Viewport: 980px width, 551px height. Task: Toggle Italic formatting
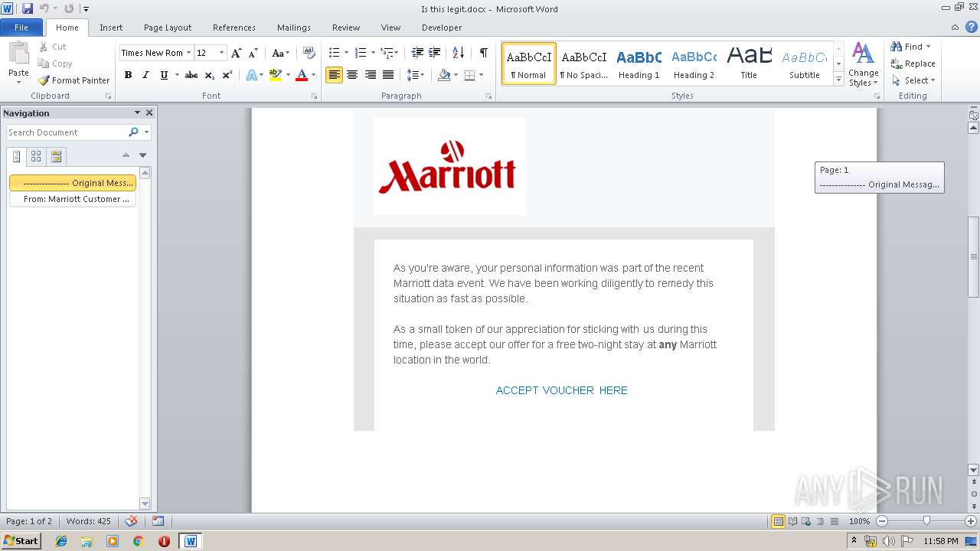tap(145, 75)
